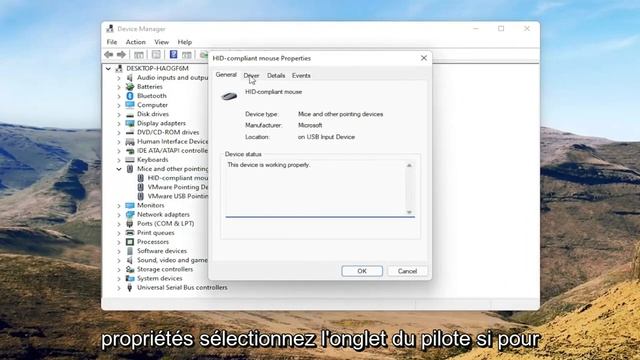Click the DESKTOP-HAOGF6M computer icon
The height and width of the screenshot is (360, 640).
pos(119,68)
